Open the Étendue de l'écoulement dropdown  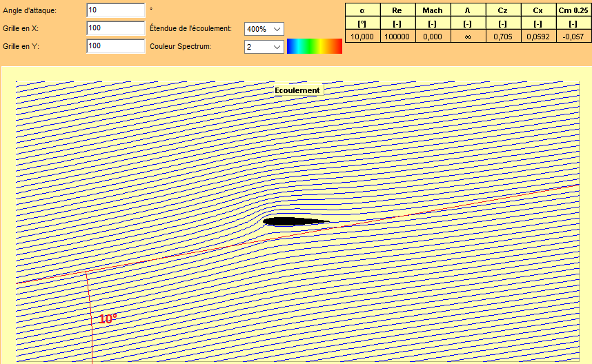point(264,29)
